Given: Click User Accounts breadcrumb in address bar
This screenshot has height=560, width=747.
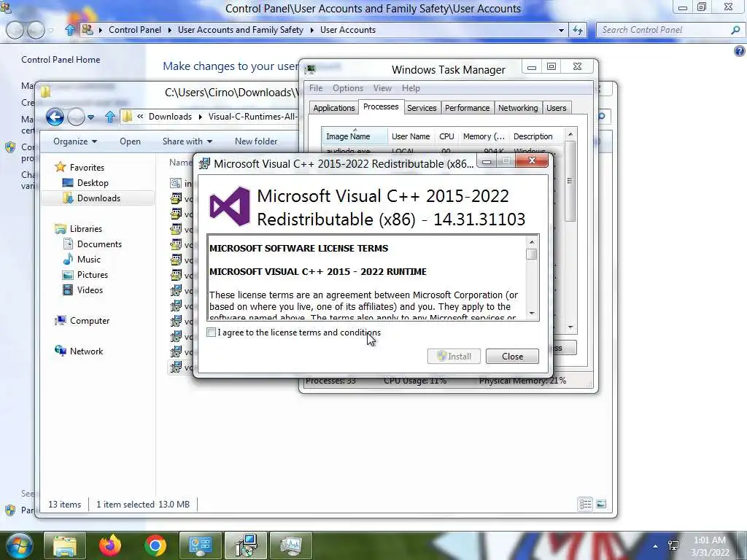Looking at the screenshot, I should [x=348, y=29].
